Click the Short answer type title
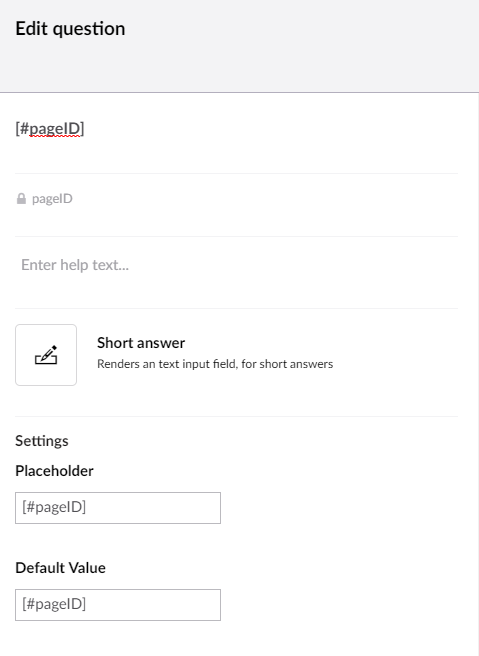479x656 pixels. tap(141, 343)
